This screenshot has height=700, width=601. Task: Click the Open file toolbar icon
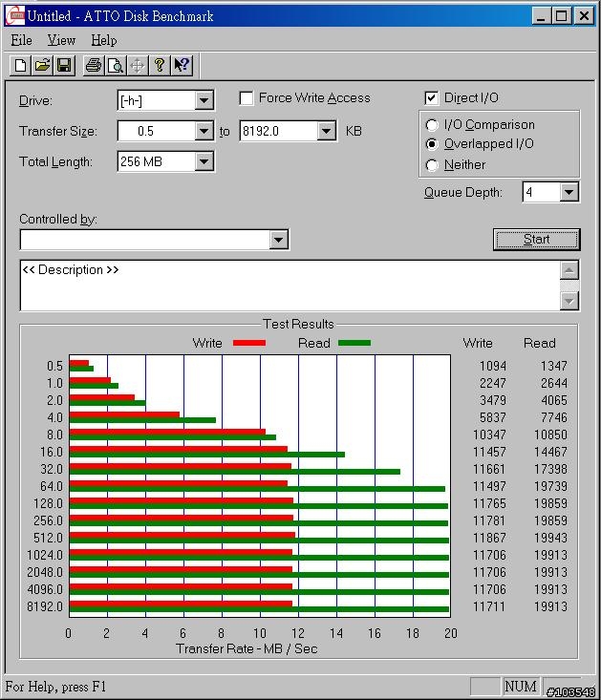coord(42,66)
